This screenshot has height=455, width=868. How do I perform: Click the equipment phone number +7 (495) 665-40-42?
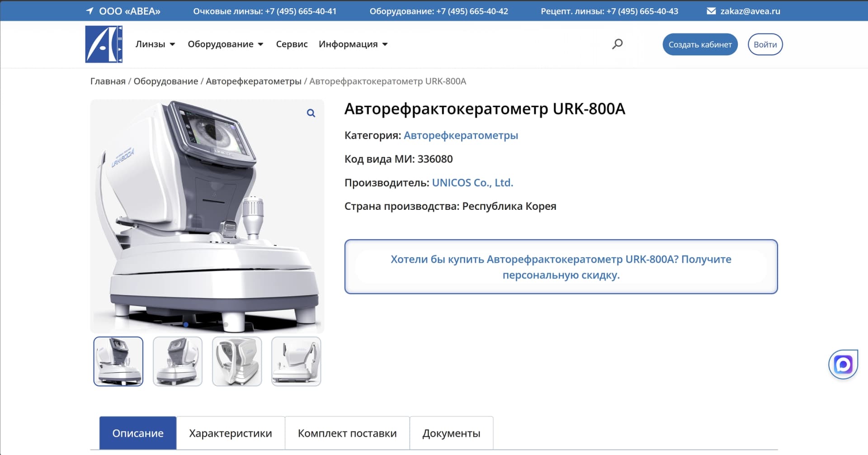coord(472,11)
